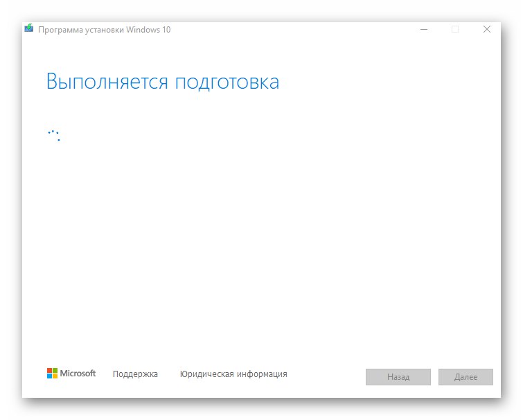Click the Назад button

click(x=398, y=377)
